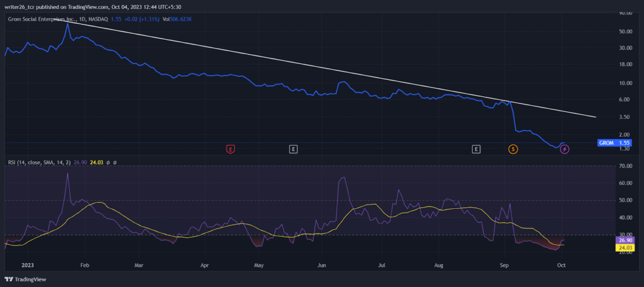Click the +0.02 (+1.31%) change value
Viewport: 644px width, 287px height.
[143, 19]
